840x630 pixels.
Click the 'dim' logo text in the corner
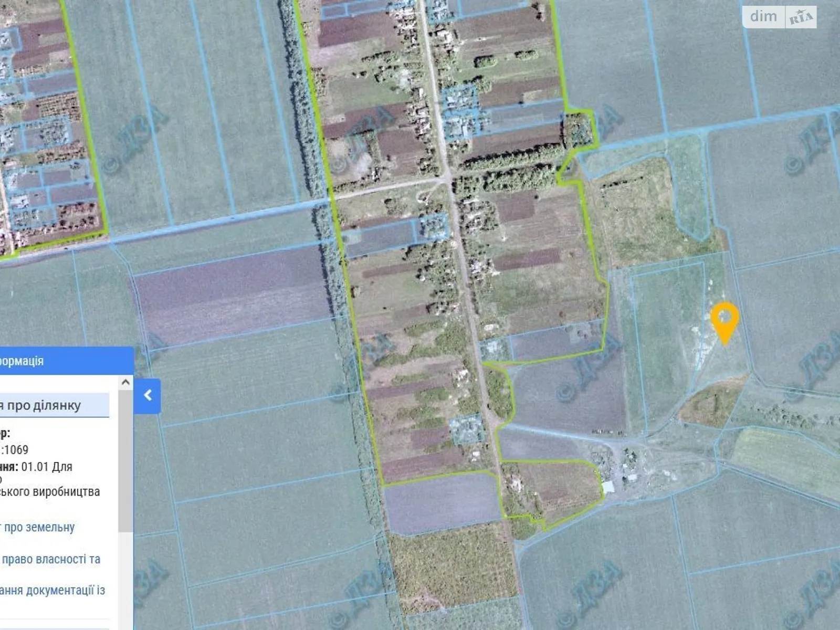(x=763, y=17)
